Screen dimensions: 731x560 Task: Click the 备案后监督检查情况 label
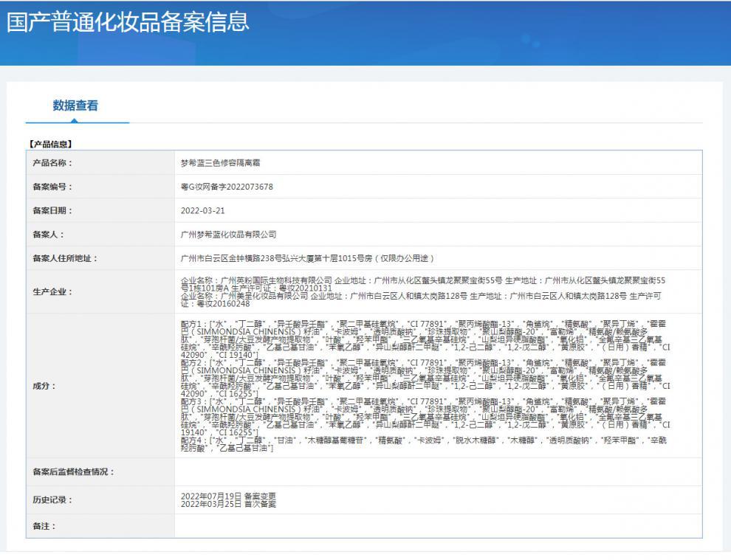click(73, 472)
